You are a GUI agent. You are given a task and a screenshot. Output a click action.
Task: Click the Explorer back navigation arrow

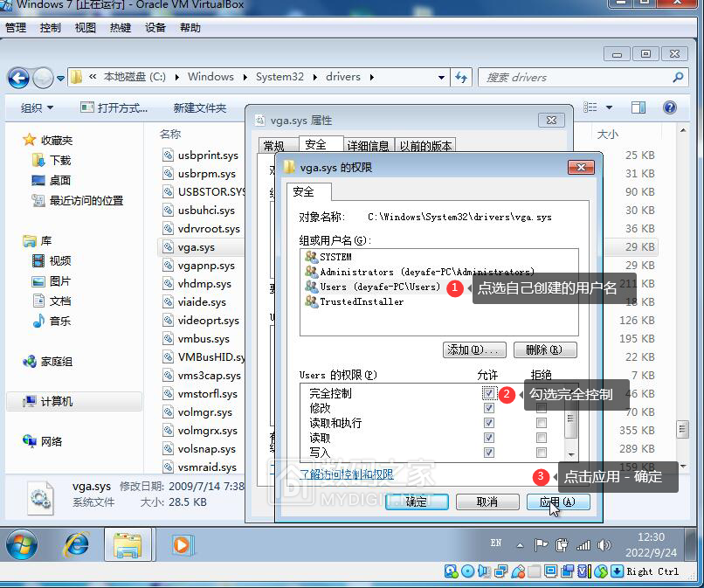(x=19, y=78)
